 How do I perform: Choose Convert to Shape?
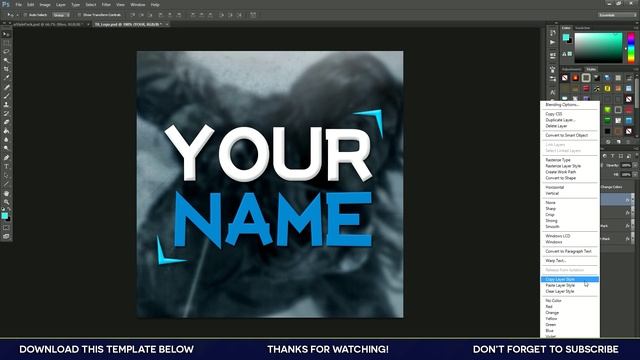tap(561, 178)
